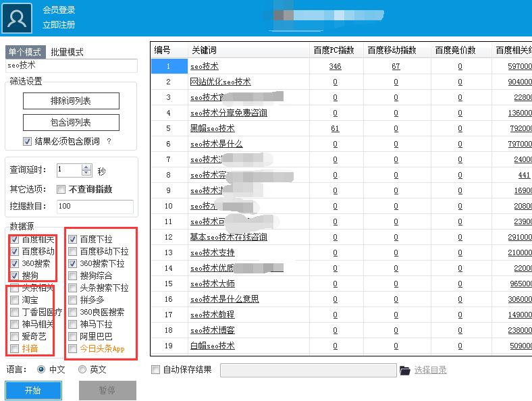Click 立即注册 link
This screenshot has height=401, width=532.
point(59,25)
